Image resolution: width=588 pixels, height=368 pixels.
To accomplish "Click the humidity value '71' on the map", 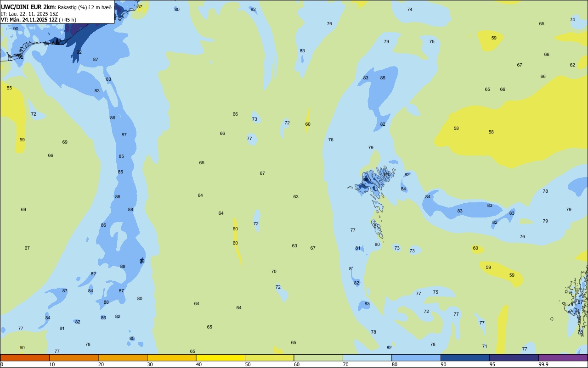I will pyautogui.click(x=485, y=346).
